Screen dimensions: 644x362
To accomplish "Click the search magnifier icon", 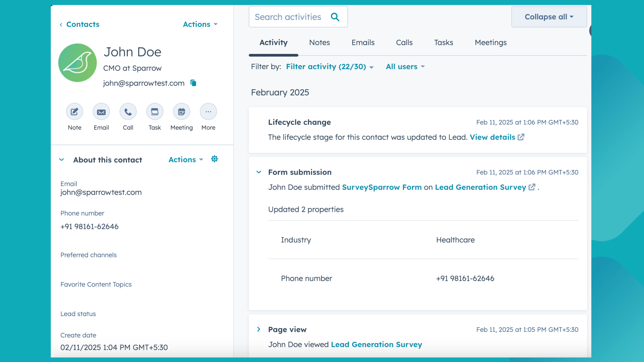I will (335, 17).
